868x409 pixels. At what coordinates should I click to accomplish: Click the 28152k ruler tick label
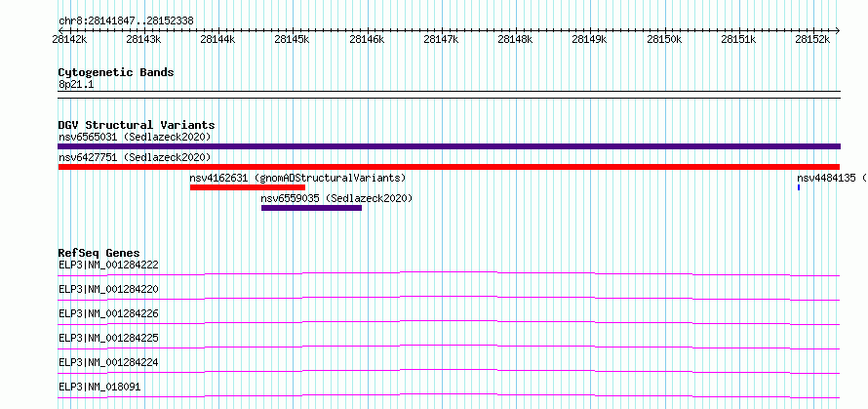[812, 39]
